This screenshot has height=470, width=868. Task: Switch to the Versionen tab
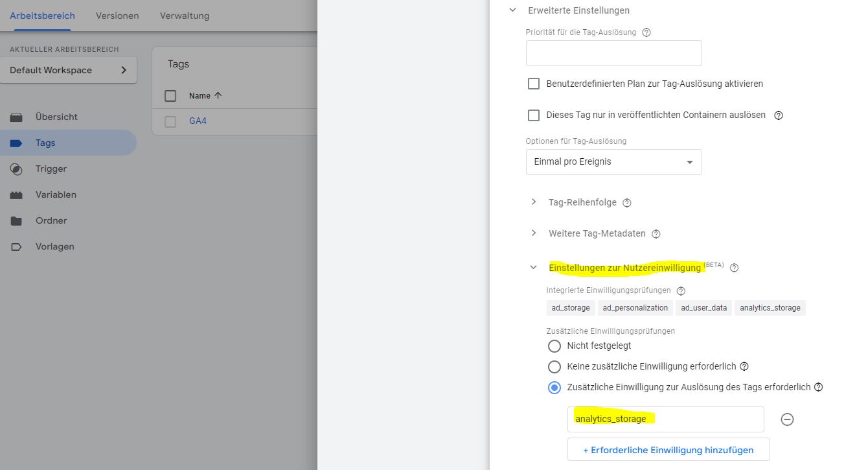117,16
